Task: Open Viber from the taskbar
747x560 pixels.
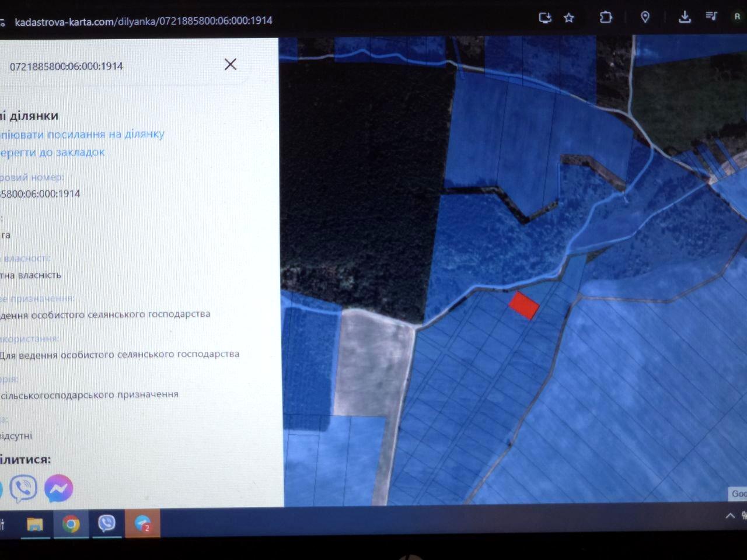Action: tap(106, 523)
